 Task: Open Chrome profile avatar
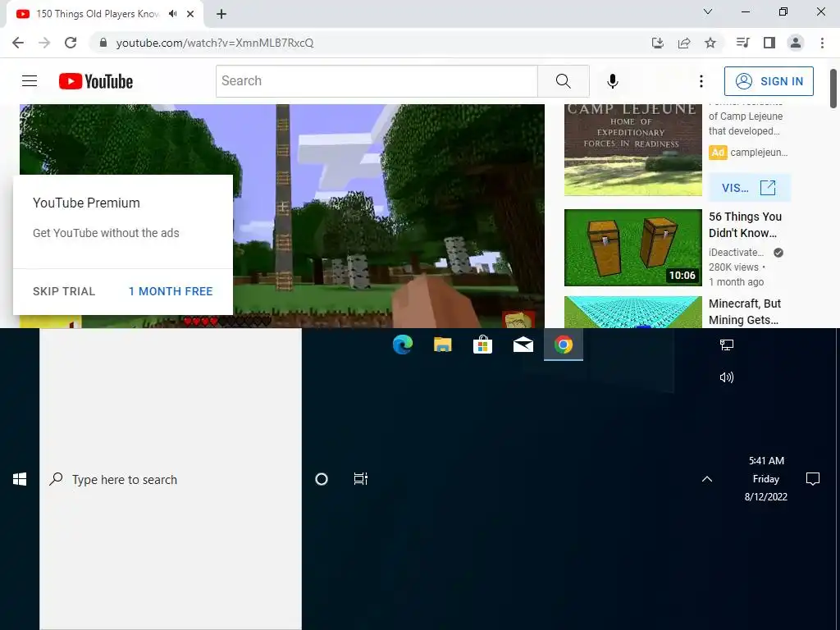pos(796,43)
